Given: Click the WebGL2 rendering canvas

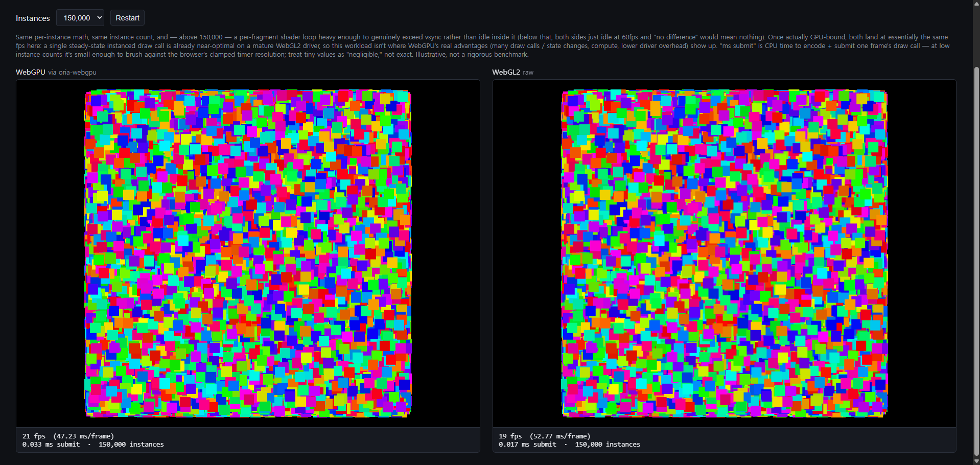Looking at the screenshot, I should [725, 253].
